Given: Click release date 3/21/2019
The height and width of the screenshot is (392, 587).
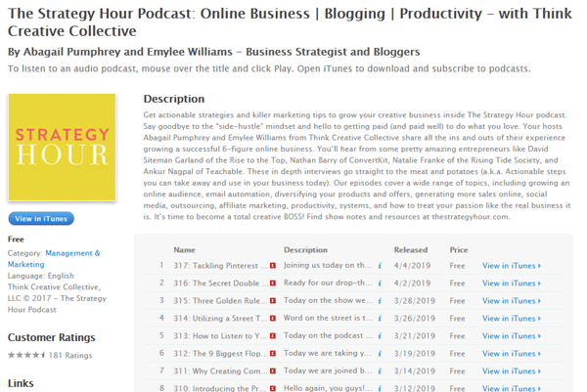Looking at the screenshot, I should (x=415, y=336).
